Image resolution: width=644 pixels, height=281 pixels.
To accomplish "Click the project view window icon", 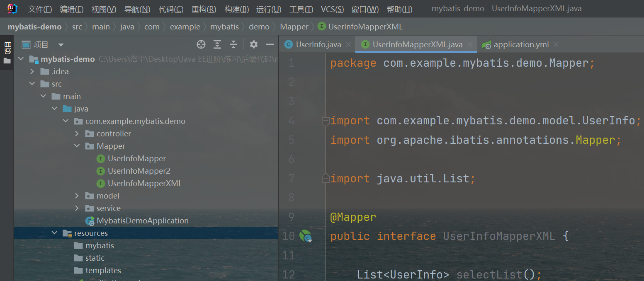I will click(x=26, y=45).
